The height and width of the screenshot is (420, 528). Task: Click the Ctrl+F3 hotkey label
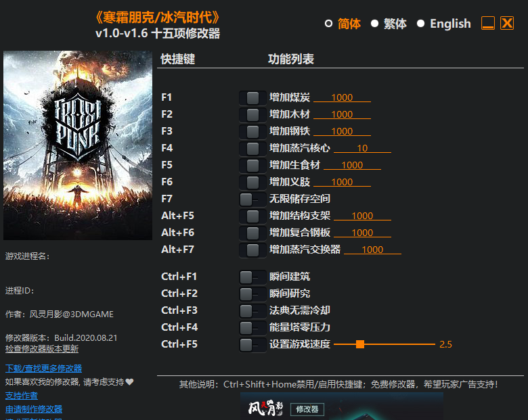click(x=179, y=310)
